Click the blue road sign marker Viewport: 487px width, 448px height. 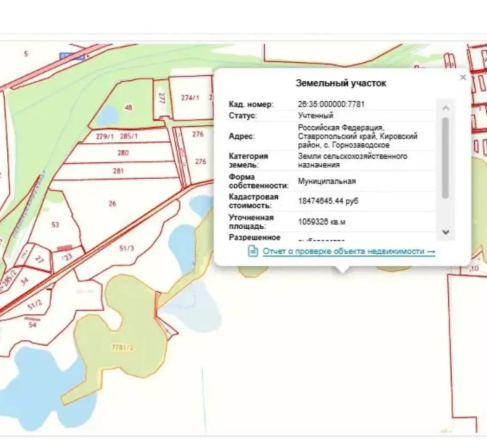tap(72, 56)
